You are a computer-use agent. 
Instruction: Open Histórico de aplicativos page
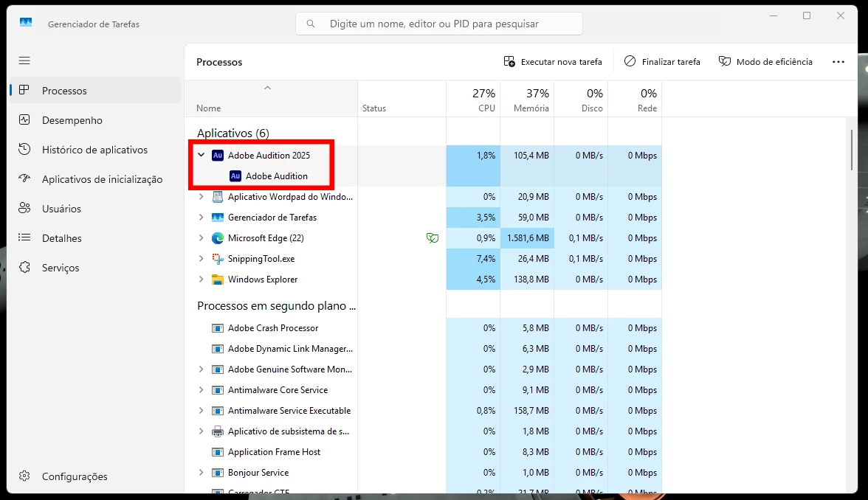95,149
